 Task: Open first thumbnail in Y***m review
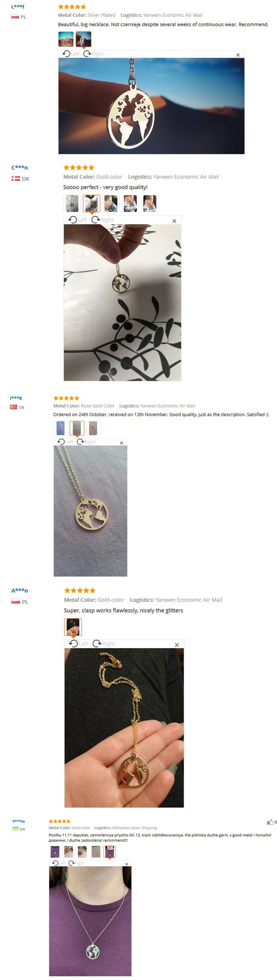(55, 851)
